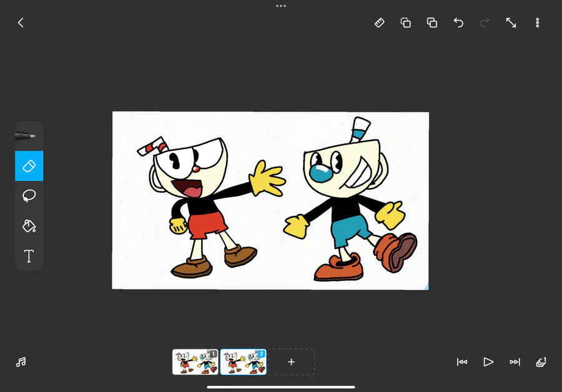The height and width of the screenshot is (392, 562).
Task: Open the ruler tool
Action: click(379, 23)
